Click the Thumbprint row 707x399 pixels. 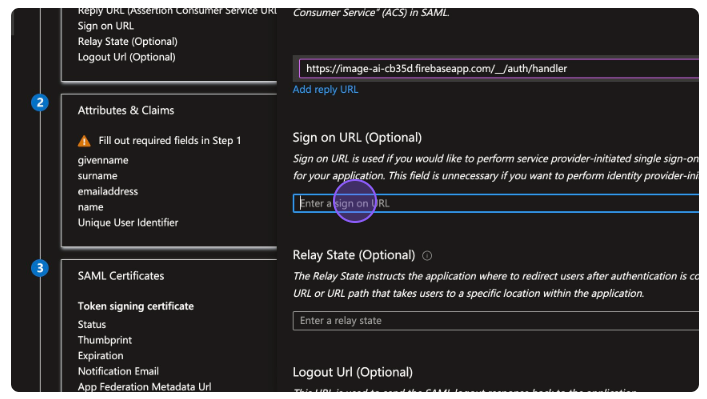tap(105, 340)
